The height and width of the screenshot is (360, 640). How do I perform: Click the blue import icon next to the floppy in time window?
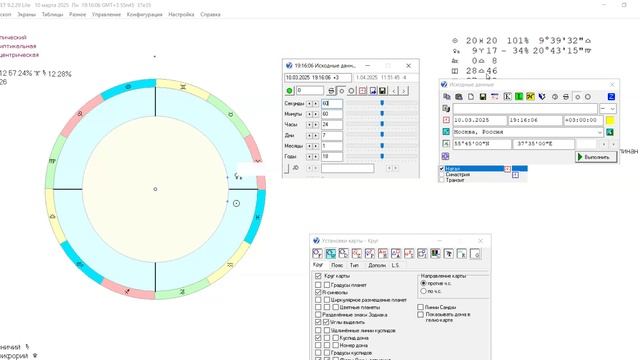pyautogui.click(x=373, y=91)
